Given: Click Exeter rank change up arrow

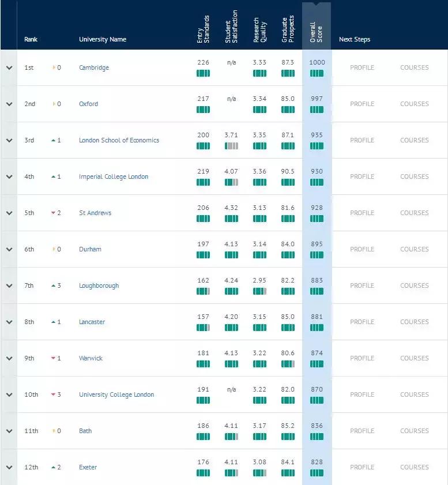Looking at the screenshot, I should point(53,467).
